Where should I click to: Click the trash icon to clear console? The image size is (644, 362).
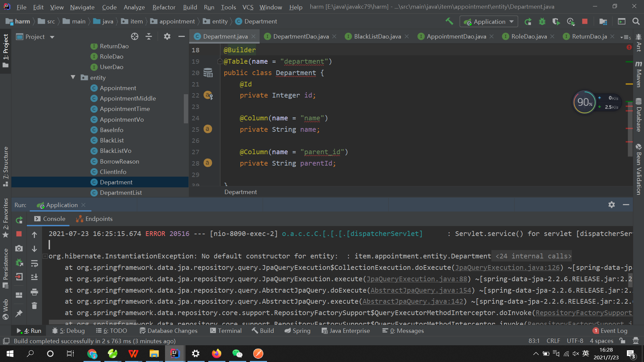click(x=34, y=306)
